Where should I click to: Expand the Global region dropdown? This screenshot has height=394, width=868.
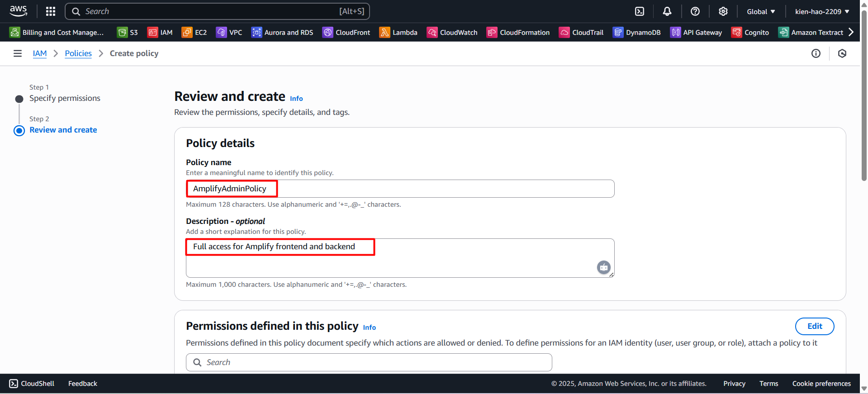[x=761, y=11]
